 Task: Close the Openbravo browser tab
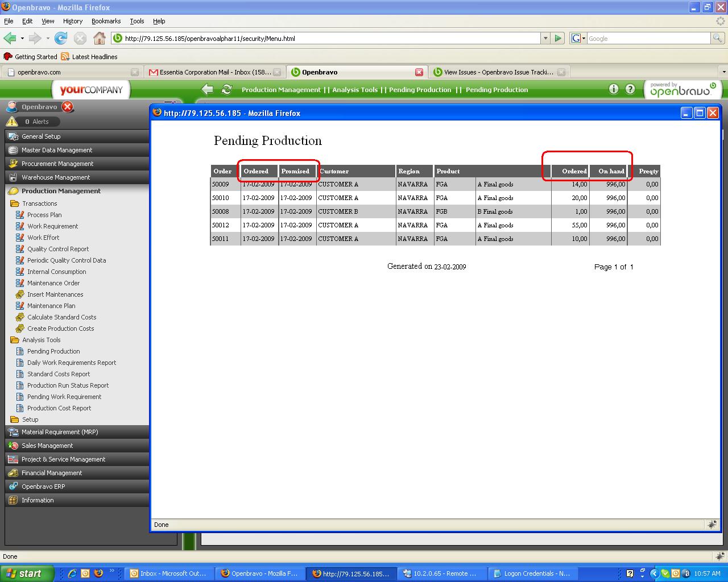(x=419, y=72)
